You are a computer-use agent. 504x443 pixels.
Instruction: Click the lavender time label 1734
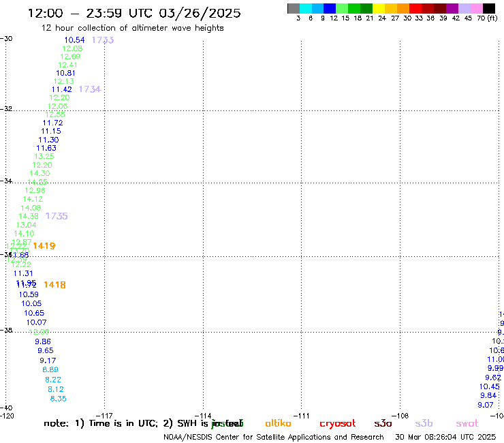[x=90, y=89]
